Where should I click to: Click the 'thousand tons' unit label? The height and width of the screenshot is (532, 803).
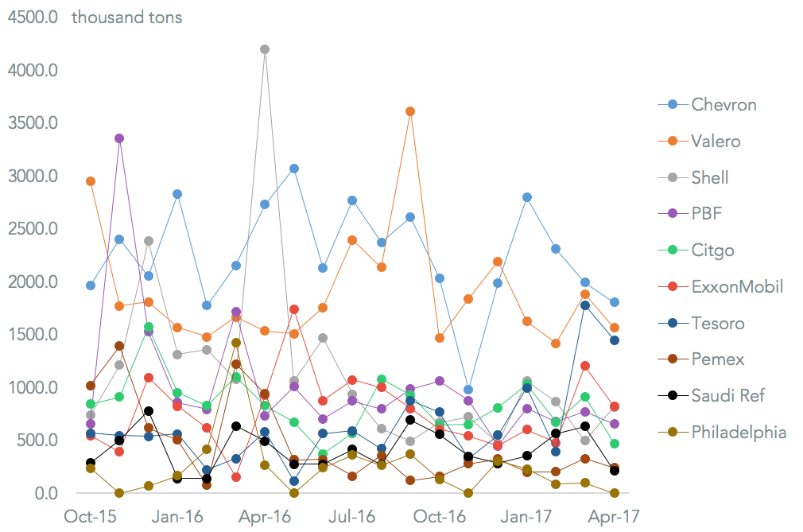pos(126,17)
